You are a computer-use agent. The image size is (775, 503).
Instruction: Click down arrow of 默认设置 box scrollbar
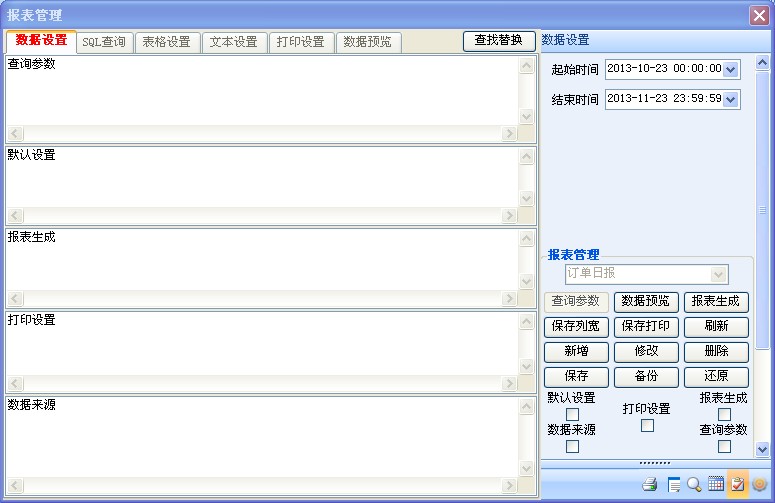pos(527,199)
